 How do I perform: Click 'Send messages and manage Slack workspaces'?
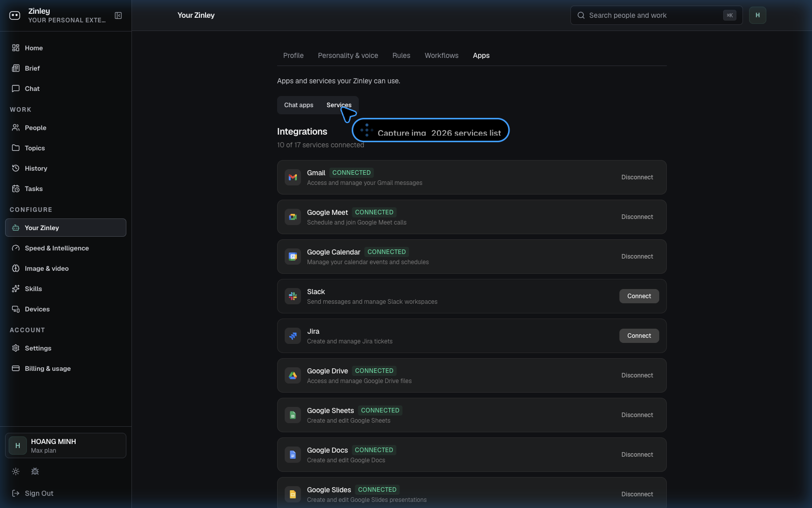(372, 302)
